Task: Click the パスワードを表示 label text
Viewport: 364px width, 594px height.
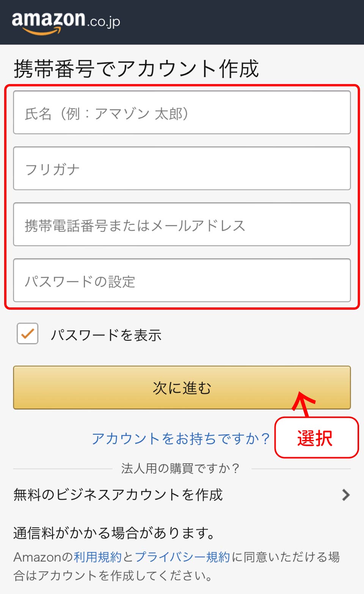Action: coord(106,335)
